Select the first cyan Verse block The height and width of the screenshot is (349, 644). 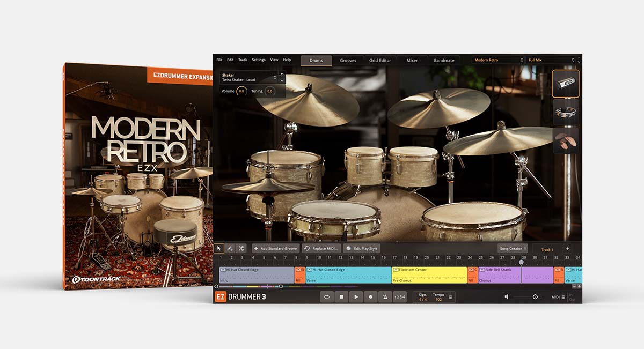348,274
